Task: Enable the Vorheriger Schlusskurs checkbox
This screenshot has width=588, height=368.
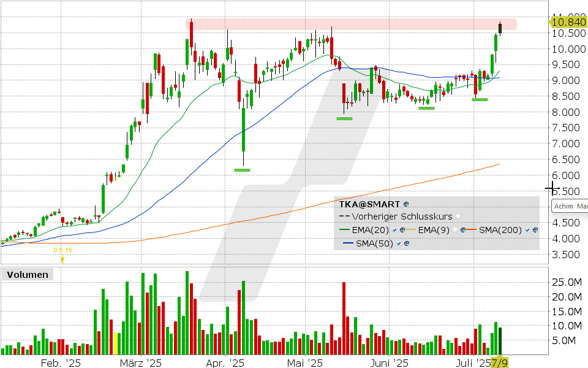Action: [x=458, y=217]
